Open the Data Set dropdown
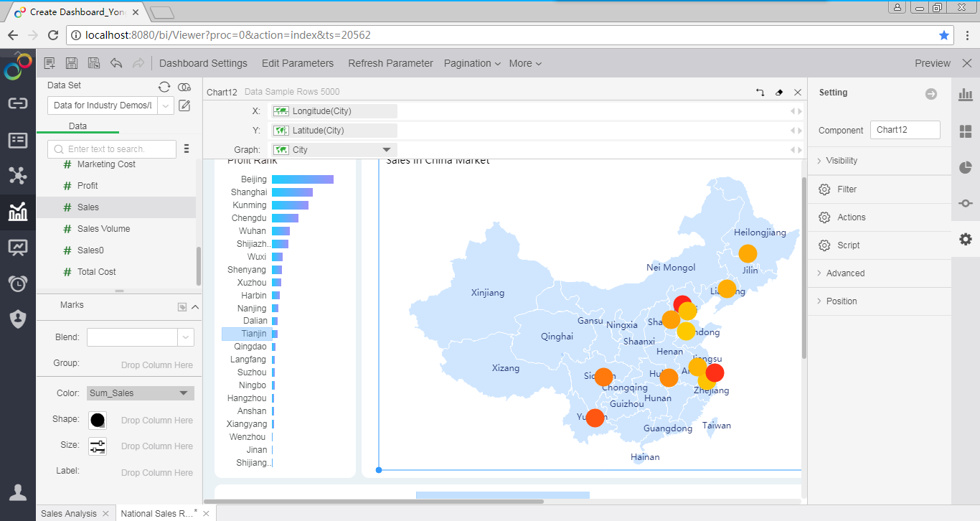Screen dimensions: 980x521 [166, 105]
